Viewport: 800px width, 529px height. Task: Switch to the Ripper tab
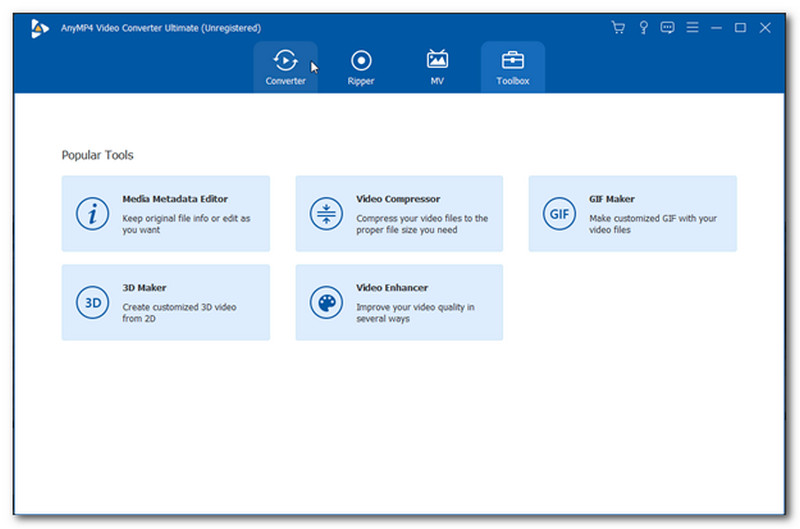tap(361, 67)
